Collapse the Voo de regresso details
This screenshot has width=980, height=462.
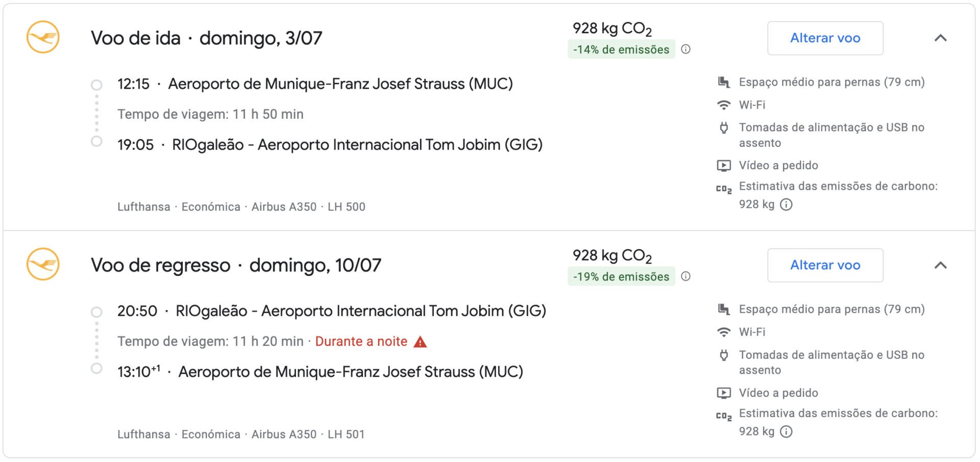pos(941,265)
